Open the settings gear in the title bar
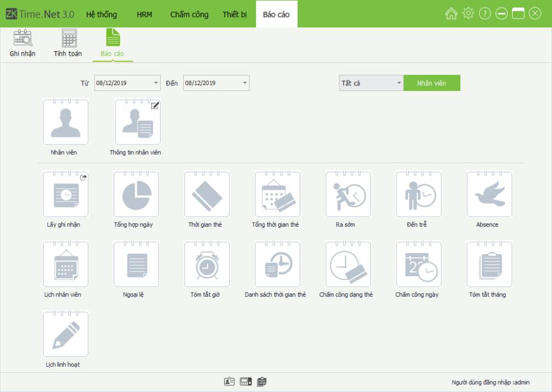The image size is (552, 392). click(x=468, y=13)
